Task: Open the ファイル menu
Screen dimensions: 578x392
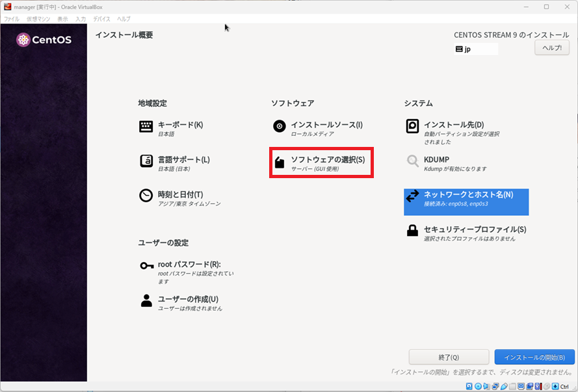Action: pyautogui.click(x=12, y=19)
